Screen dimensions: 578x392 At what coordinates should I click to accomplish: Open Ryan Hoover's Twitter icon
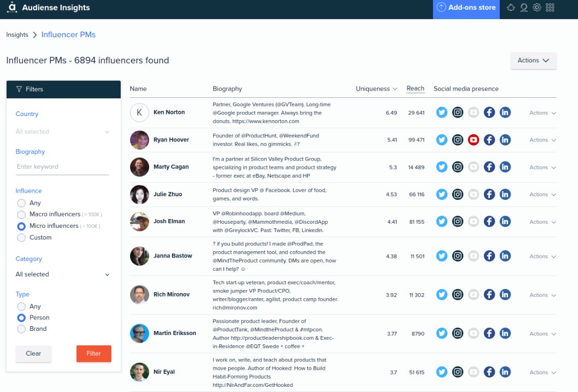pos(442,140)
